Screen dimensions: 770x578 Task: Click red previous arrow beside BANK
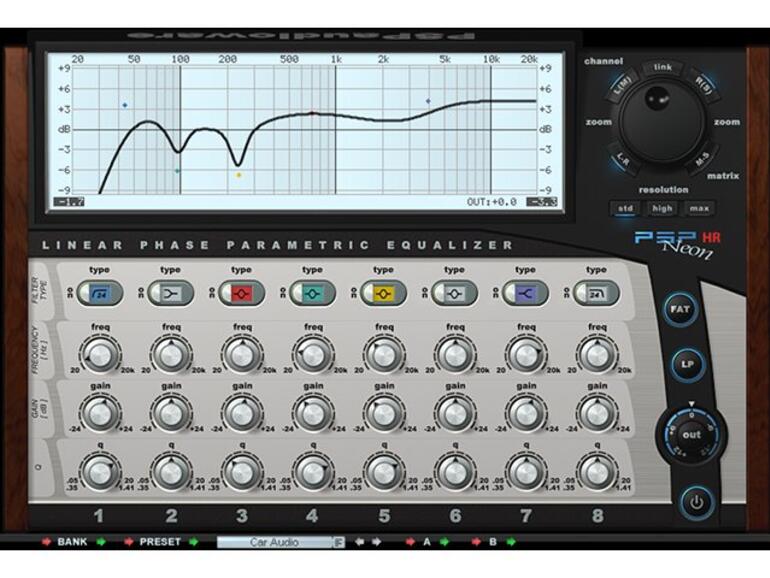click(47, 542)
